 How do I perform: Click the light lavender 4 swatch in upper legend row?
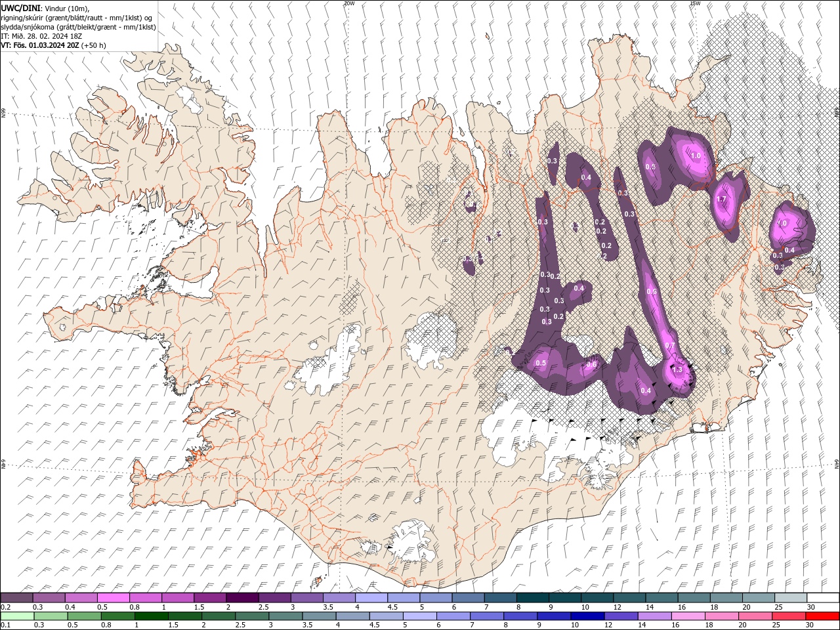371,598
